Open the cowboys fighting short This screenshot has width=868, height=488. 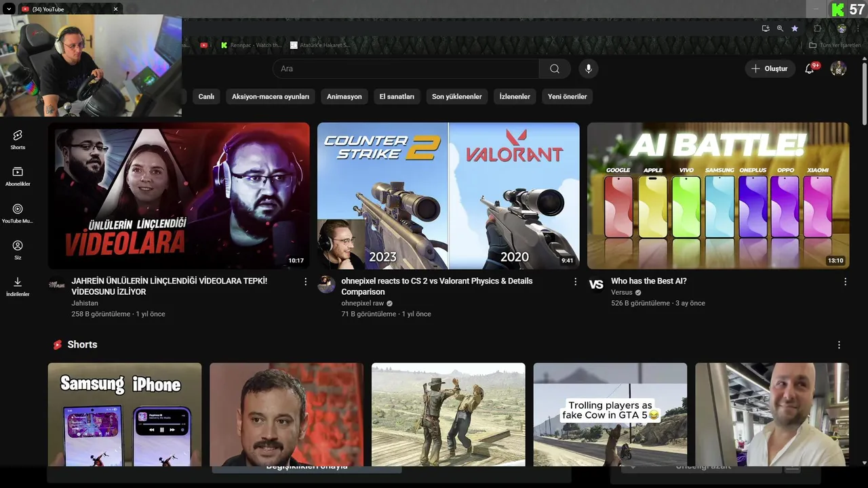click(x=448, y=414)
